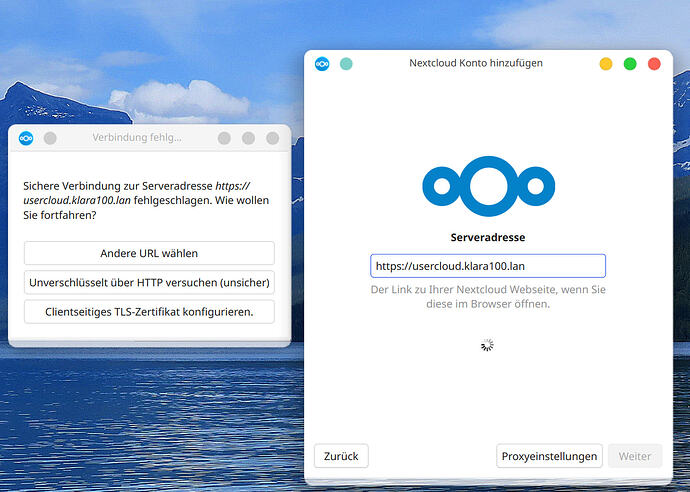The image size is (690, 492).
Task: Click grey circle beside Nextcloud icon in 'Verbindung fehlg...' window
Action: click(x=50, y=138)
